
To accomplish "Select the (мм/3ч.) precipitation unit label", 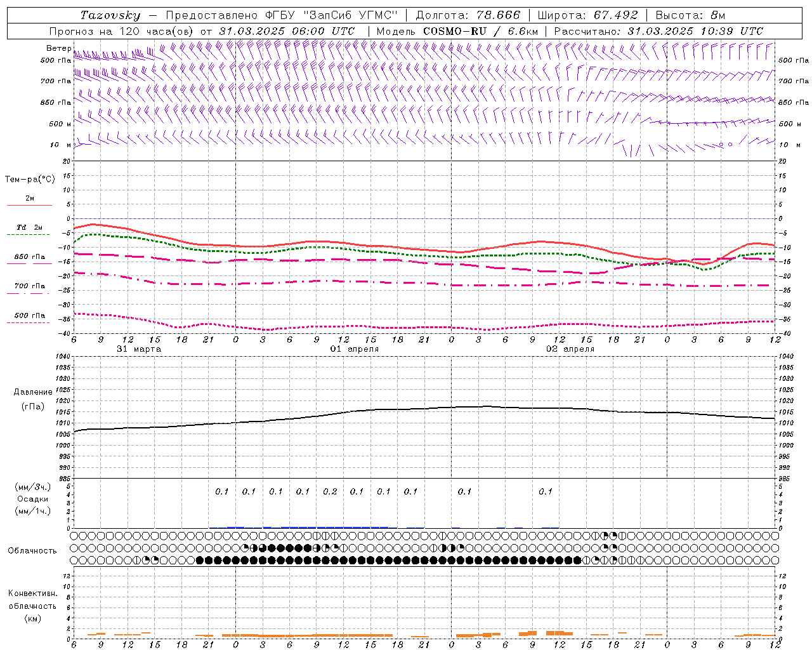I will pyautogui.click(x=32, y=487).
